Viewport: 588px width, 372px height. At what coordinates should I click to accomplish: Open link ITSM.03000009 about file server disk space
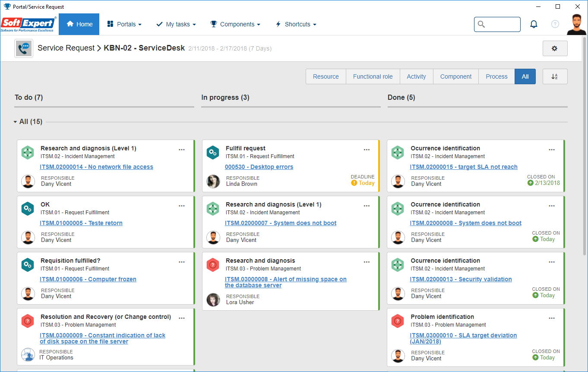[x=102, y=338]
